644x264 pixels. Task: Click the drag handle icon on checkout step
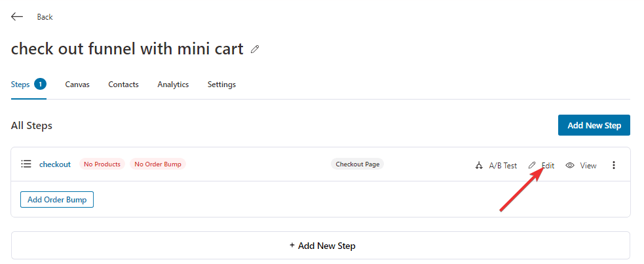(x=26, y=164)
